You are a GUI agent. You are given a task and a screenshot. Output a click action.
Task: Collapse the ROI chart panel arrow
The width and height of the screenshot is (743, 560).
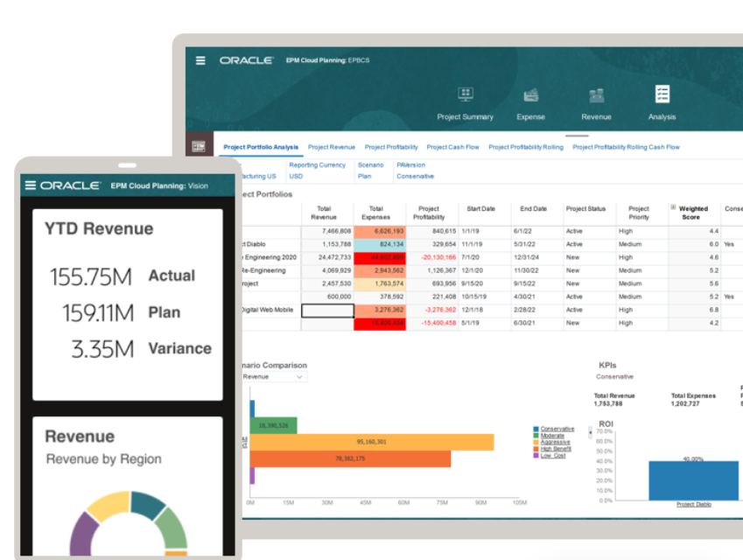(592, 430)
